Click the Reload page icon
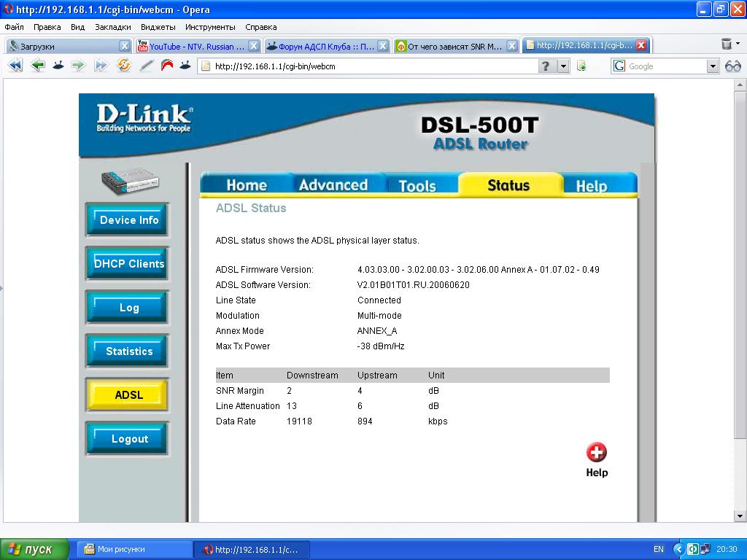The image size is (747, 560). pos(123,66)
